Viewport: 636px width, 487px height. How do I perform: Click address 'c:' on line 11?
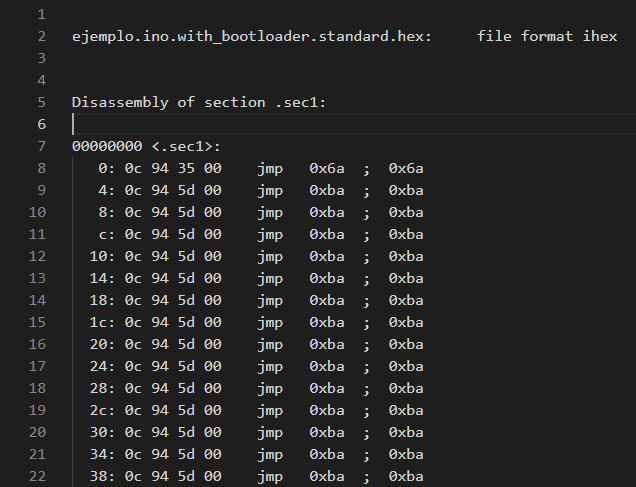[x=106, y=234]
